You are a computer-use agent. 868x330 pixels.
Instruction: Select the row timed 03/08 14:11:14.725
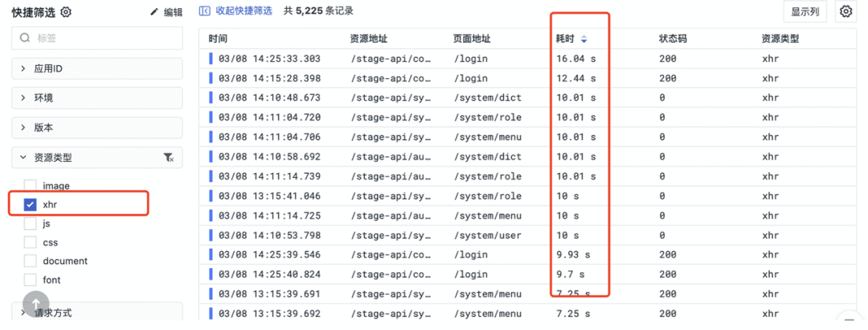pyautogui.click(x=527, y=215)
